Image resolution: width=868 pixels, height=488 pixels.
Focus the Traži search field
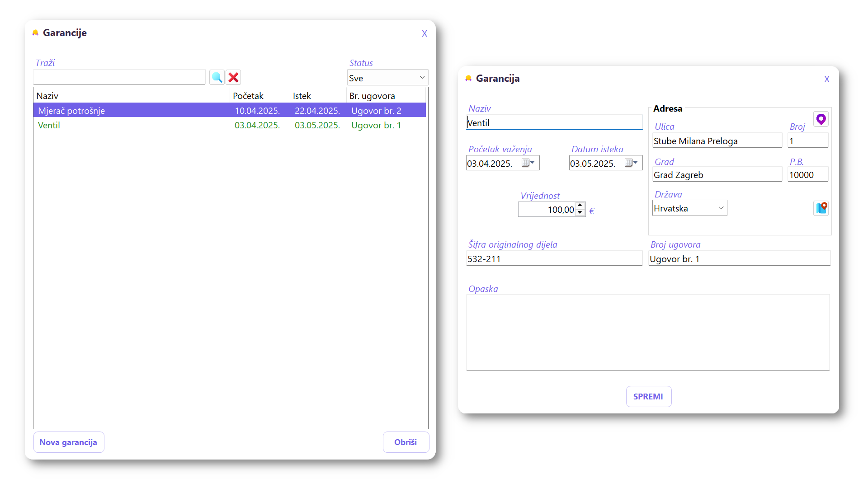[119, 77]
